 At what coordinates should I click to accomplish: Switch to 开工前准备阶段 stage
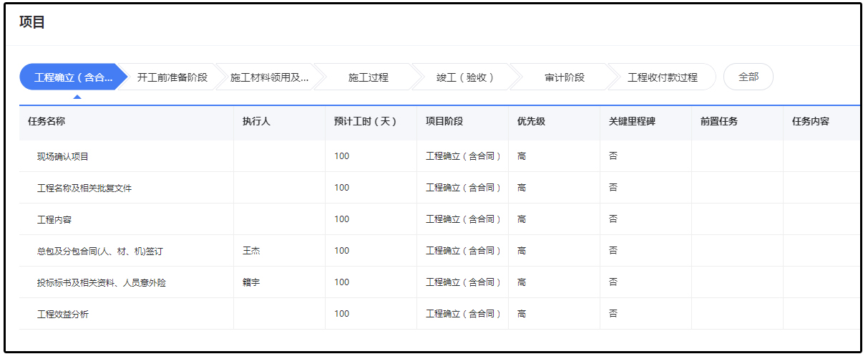coord(172,77)
